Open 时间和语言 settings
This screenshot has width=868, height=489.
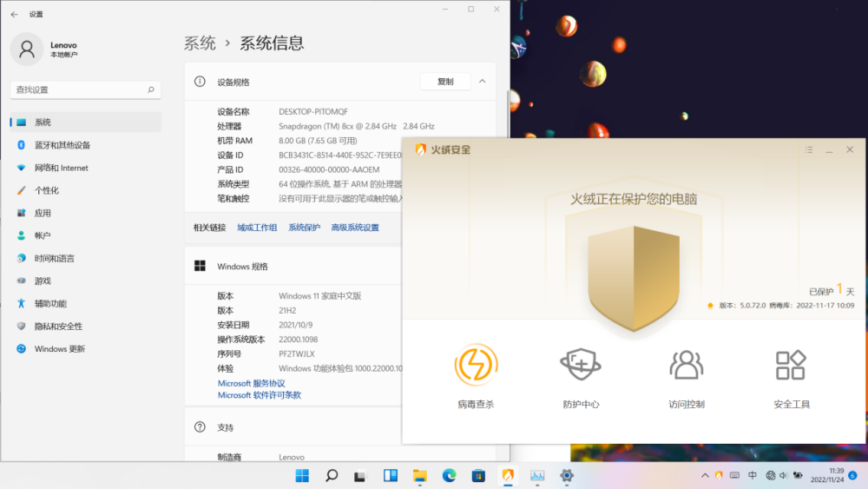coord(86,258)
